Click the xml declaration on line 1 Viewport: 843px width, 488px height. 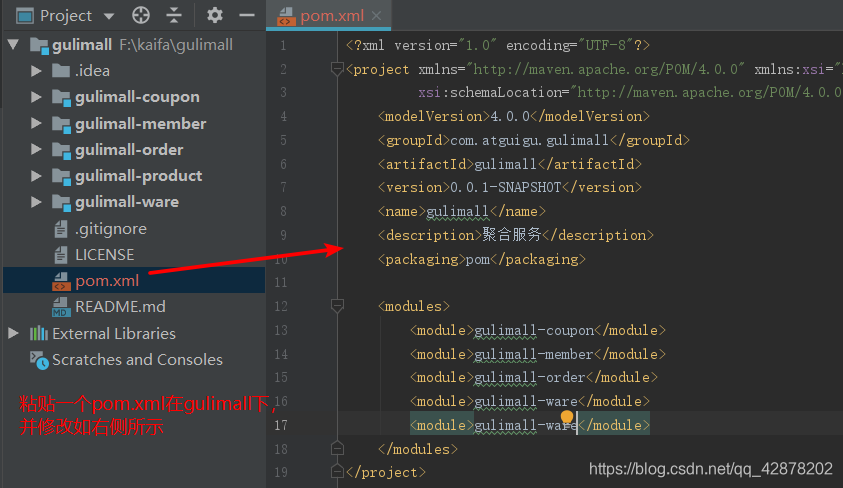498,45
